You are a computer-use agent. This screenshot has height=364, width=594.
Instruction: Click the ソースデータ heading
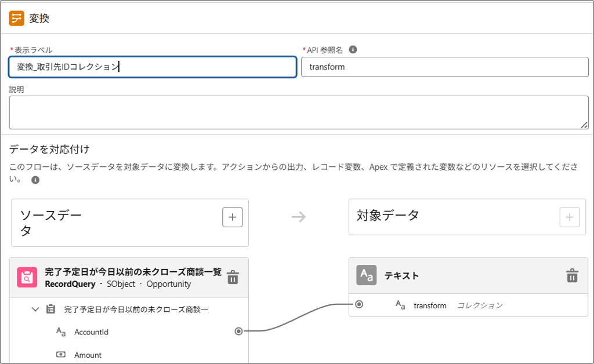tap(51, 223)
